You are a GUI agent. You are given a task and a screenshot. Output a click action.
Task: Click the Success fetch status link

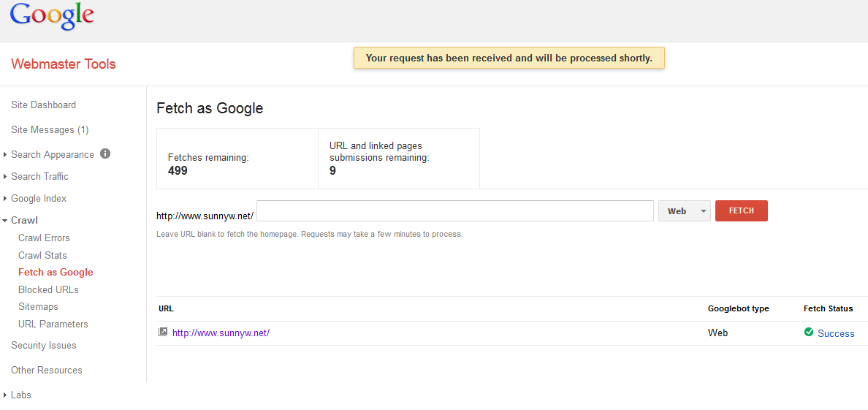click(x=836, y=333)
